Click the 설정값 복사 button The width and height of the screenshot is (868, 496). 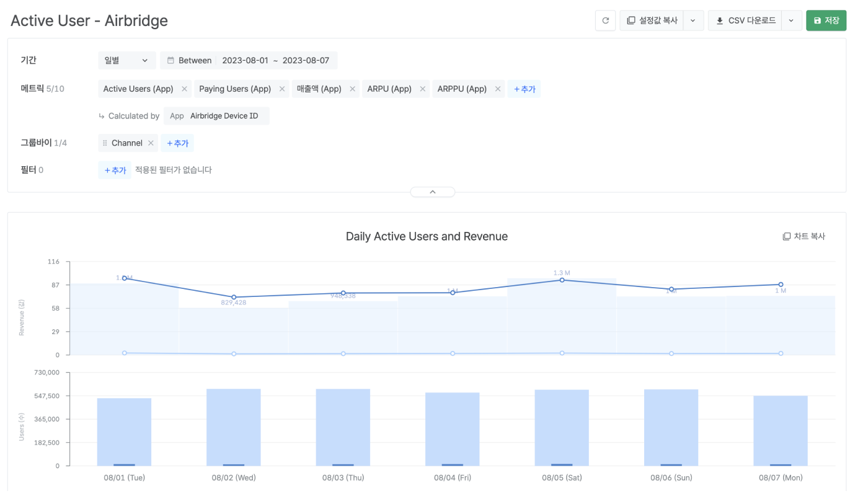pyautogui.click(x=652, y=20)
